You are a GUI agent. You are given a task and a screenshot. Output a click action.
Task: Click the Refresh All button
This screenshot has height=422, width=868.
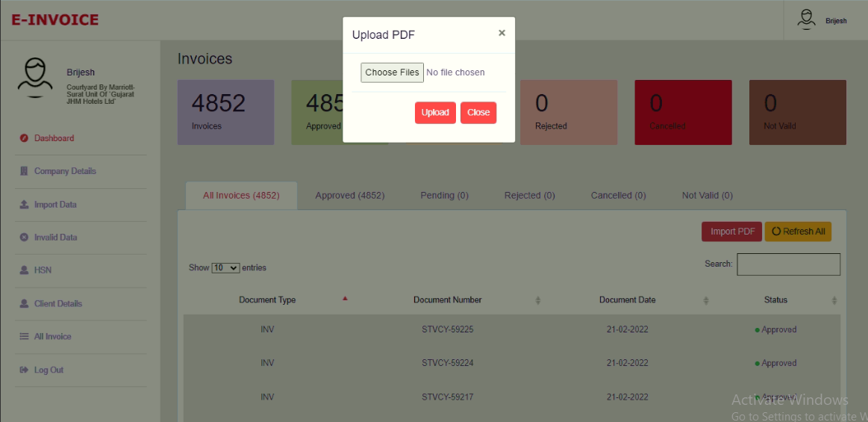pyautogui.click(x=798, y=232)
